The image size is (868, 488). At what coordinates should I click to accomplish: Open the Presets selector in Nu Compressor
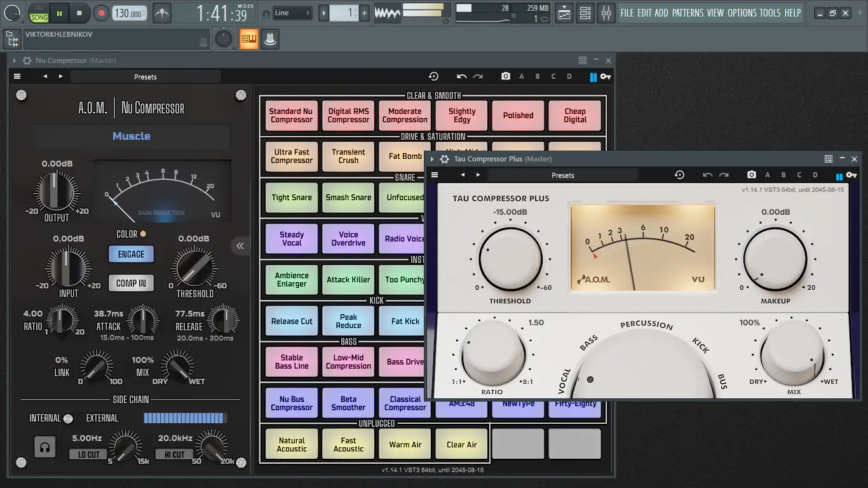pyautogui.click(x=146, y=76)
